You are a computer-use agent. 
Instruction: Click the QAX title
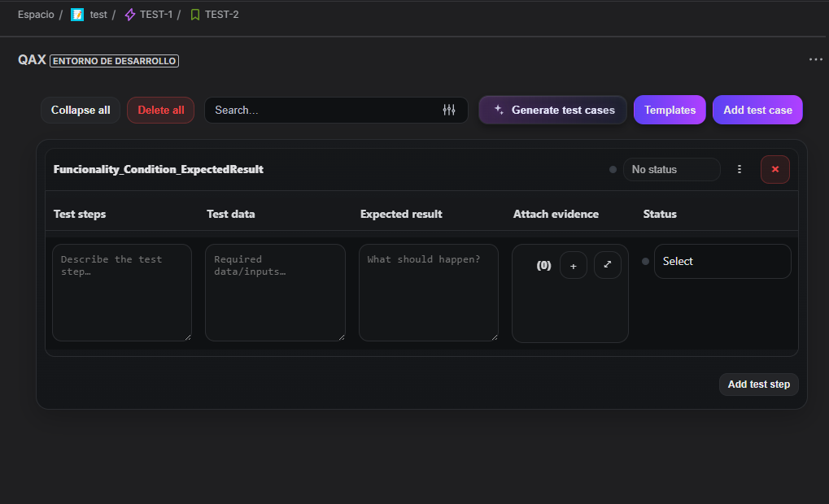[x=32, y=59]
